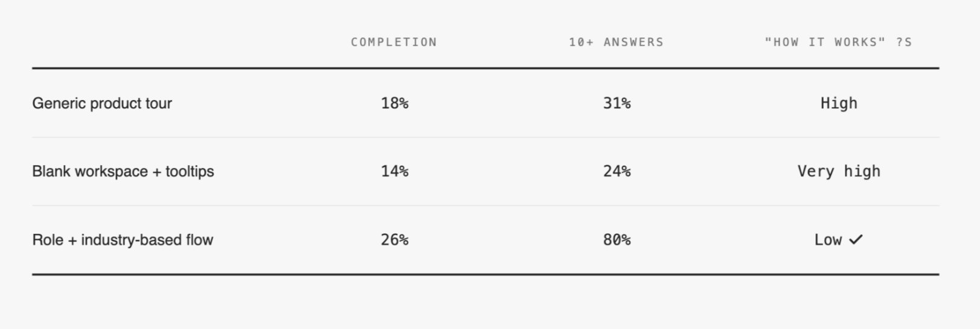The height and width of the screenshot is (329, 980).
Task: Select the Role + industry-based flow row label
Action: pos(122,240)
